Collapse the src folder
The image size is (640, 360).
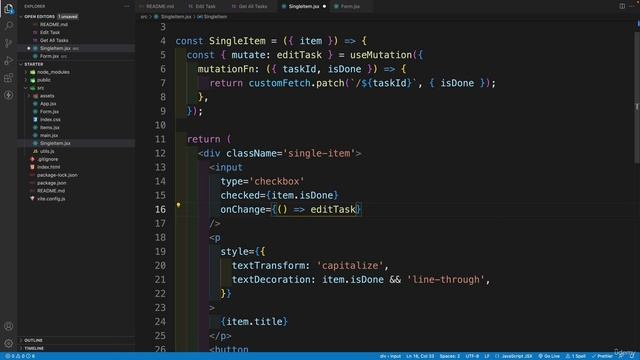(x=40, y=88)
